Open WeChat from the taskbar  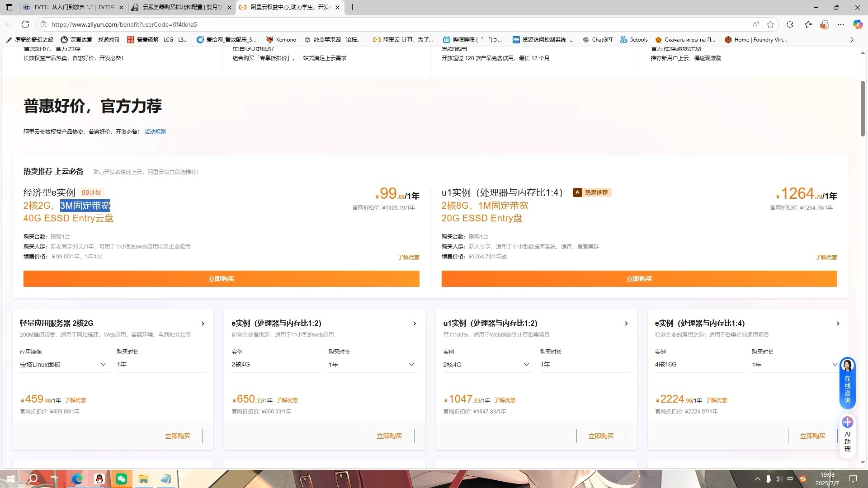(x=121, y=479)
